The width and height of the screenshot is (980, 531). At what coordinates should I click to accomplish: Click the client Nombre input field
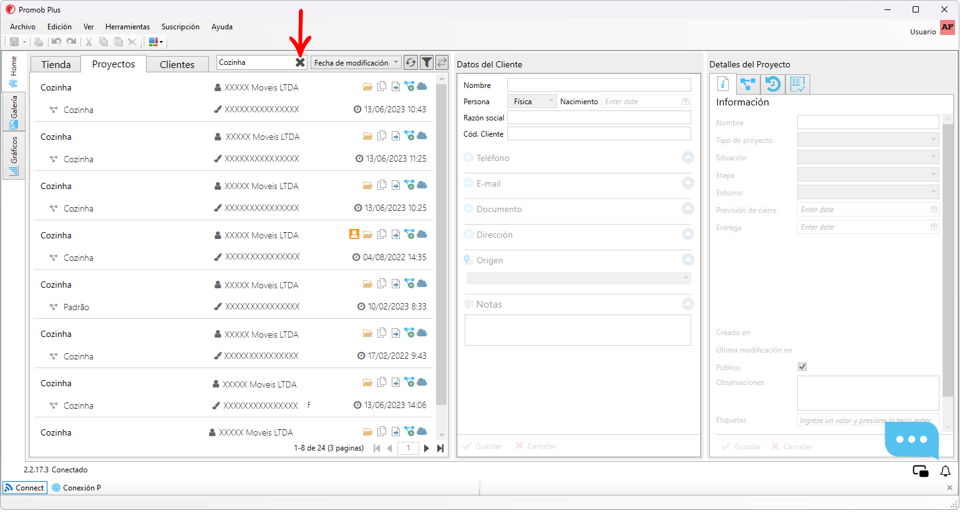click(x=599, y=85)
